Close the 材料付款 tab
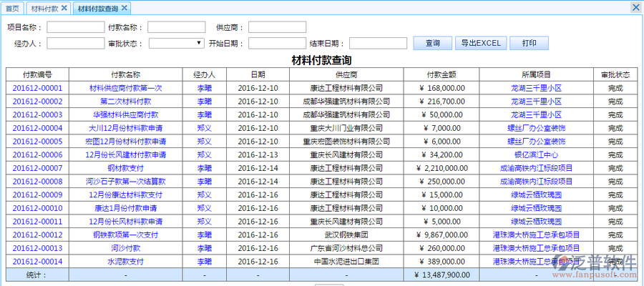The height and width of the screenshot is (286, 644). [x=64, y=8]
